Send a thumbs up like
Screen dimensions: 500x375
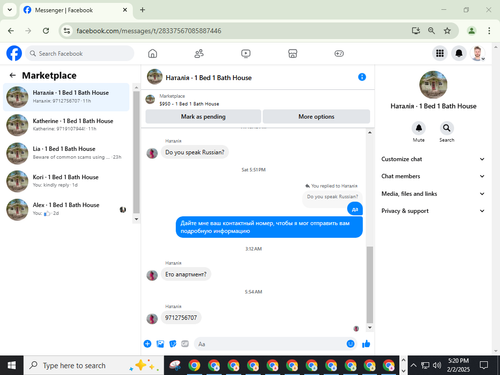(366, 344)
